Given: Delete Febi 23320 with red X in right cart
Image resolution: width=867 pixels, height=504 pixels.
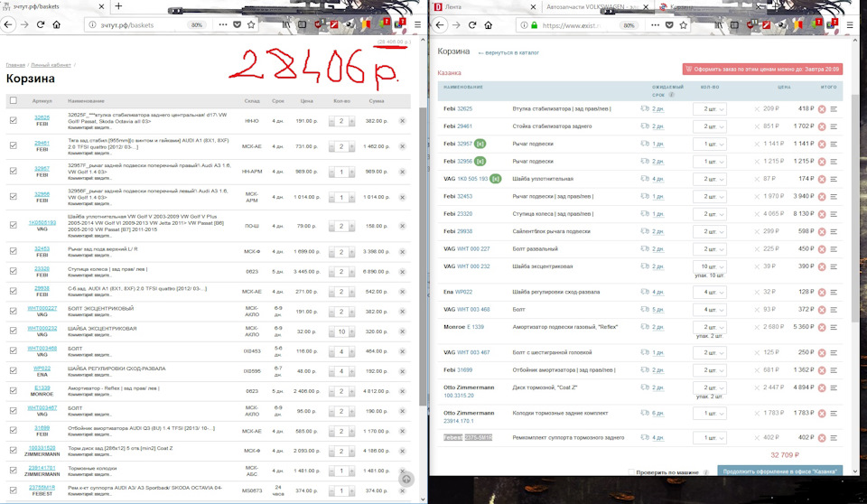Looking at the screenshot, I should pos(822,214).
